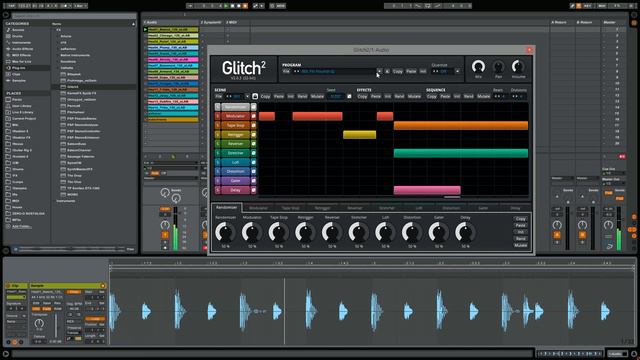Lock the Randomizer effect lane
640x360 pixels.
pyautogui.click(x=253, y=107)
